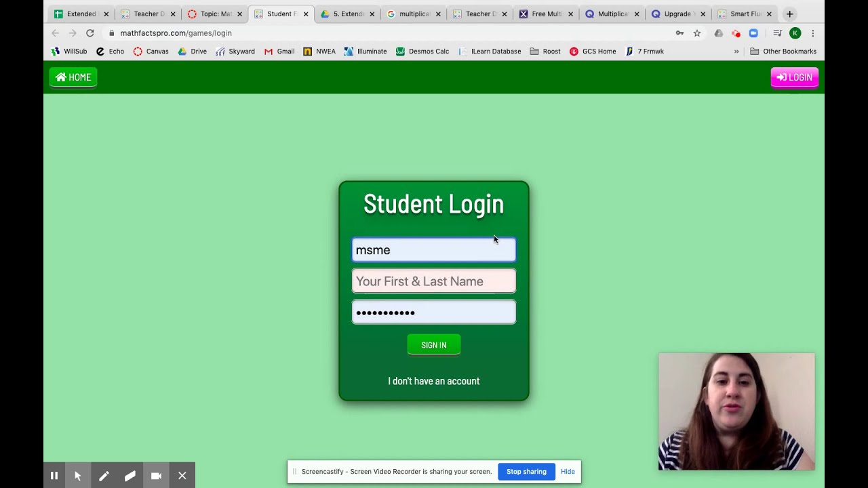Open the NWEA bookmark
868x488 pixels.
tap(319, 52)
